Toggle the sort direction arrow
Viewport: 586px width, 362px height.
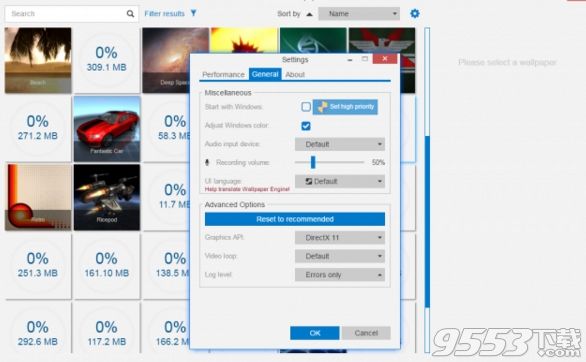click(309, 14)
